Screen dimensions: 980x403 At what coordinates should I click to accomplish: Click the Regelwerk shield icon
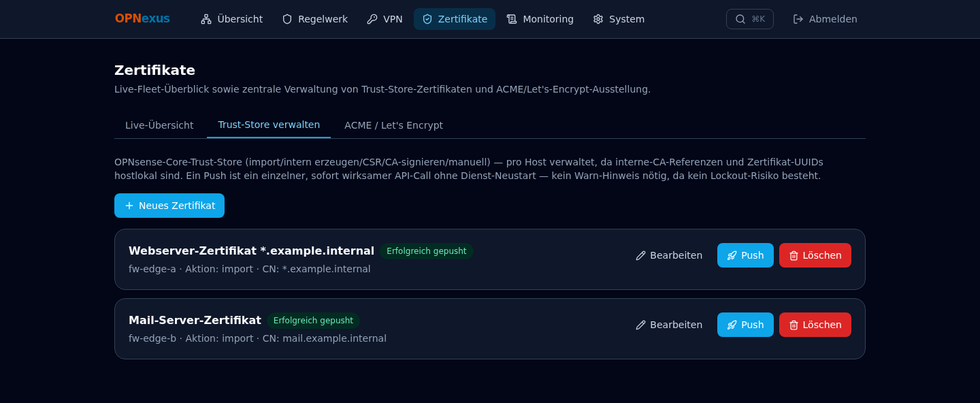(287, 19)
